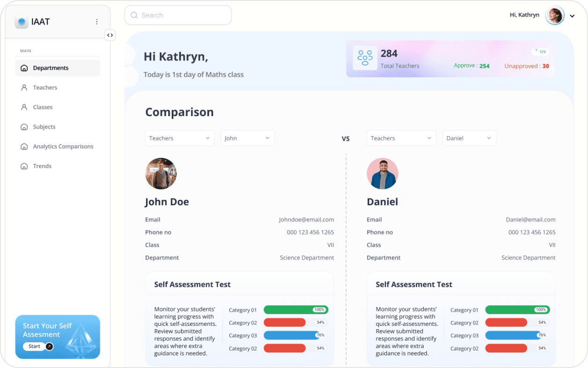Click Daniel's Category 01 green progress bar
The image size is (588, 368).
517,310
